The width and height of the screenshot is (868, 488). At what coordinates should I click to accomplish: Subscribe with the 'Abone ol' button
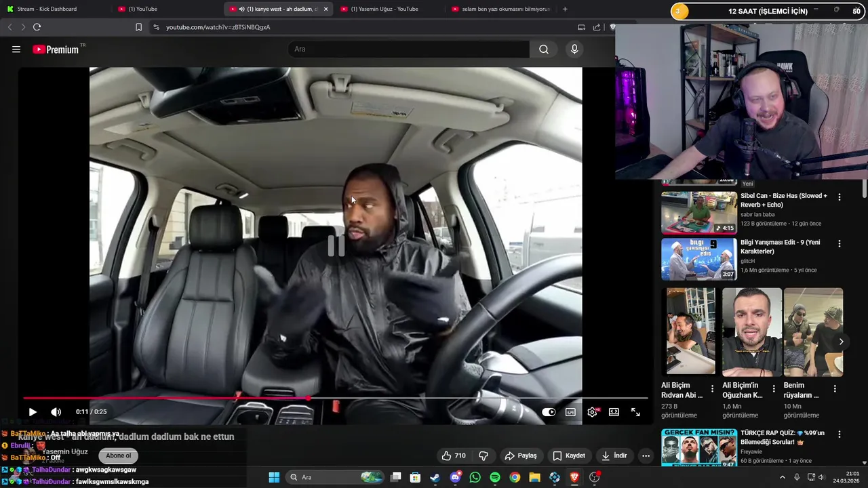(118, 456)
